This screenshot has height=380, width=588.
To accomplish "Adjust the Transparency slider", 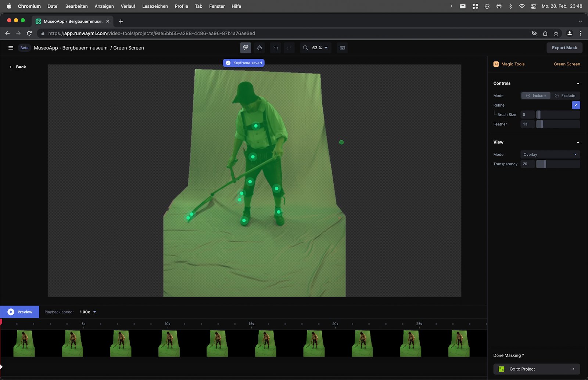I will (x=558, y=164).
